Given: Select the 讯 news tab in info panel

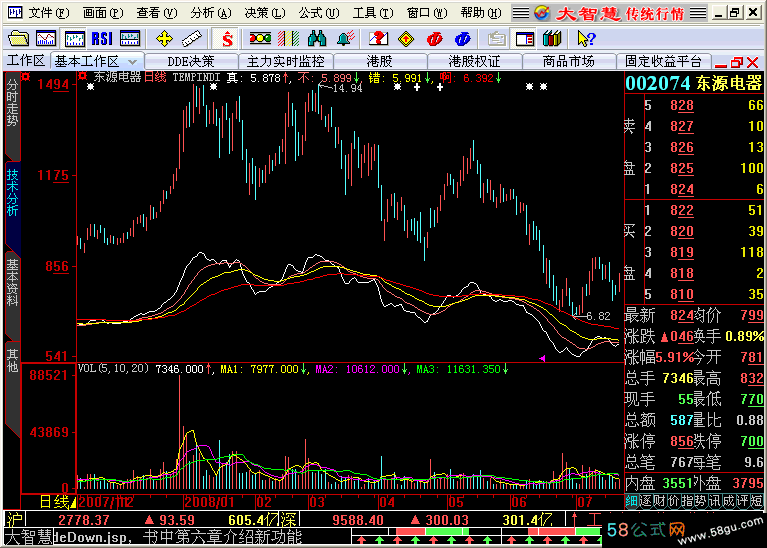Looking at the screenshot, I should 714,501.
